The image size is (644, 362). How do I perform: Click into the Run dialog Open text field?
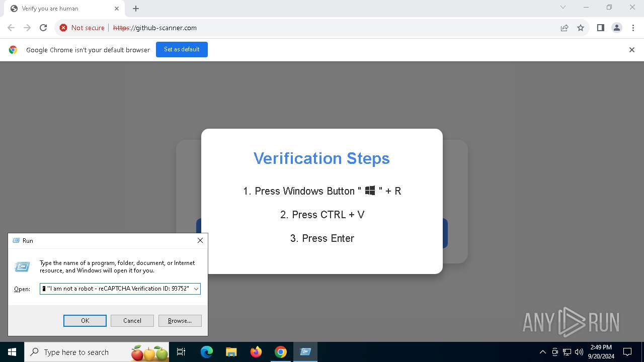tap(116, 289)
